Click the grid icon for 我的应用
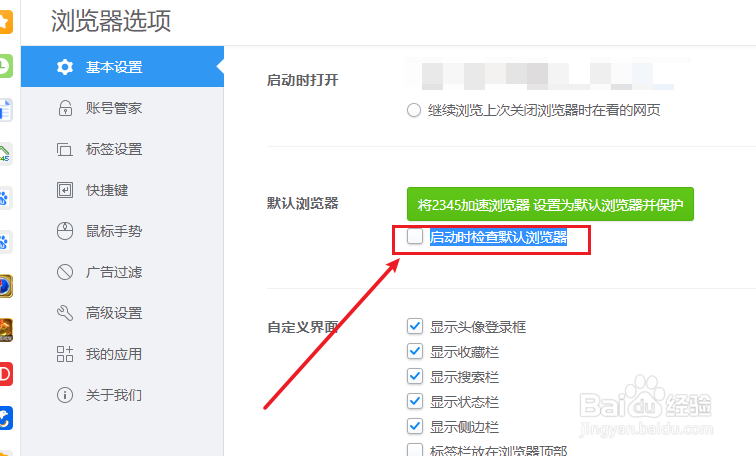This screenshot has width=756, height=456. [65, 354]
